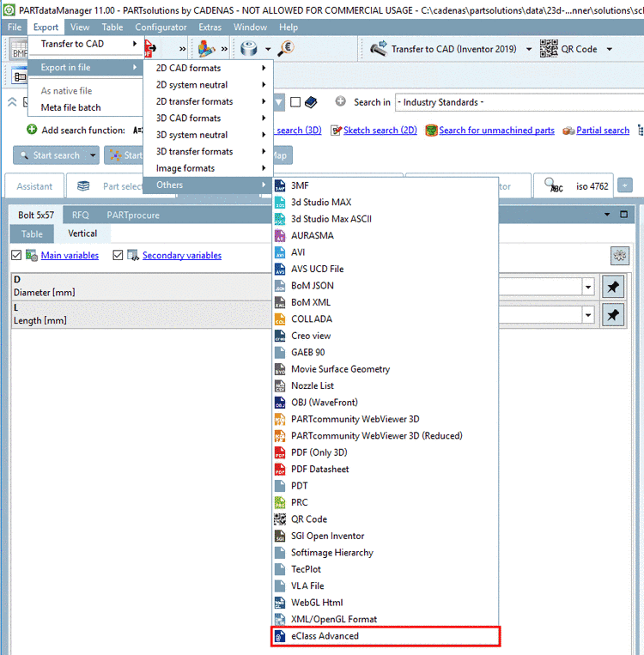Click the euro price search magnifier icon
This screenshot has height=655, width=644.
click(x=286, y=48)
